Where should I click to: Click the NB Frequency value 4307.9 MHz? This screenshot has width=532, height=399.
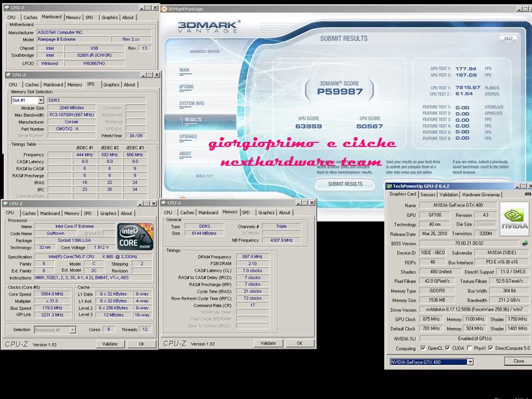281,240
